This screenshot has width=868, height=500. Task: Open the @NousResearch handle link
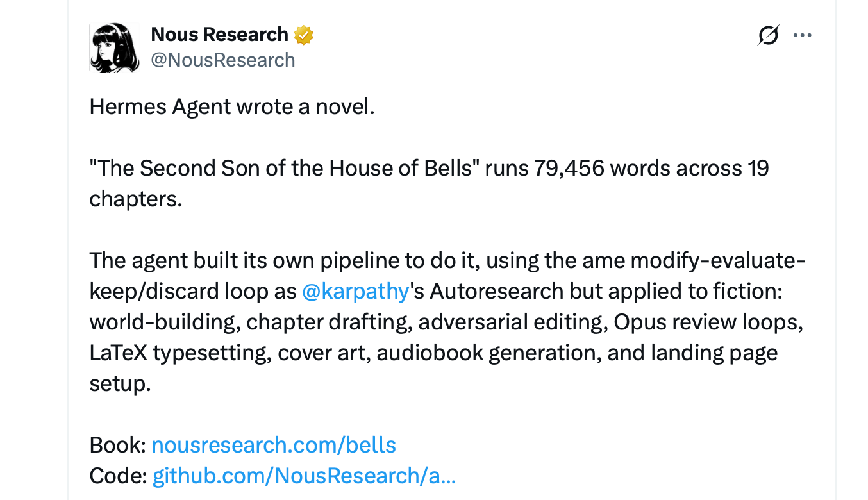pos(222,60)
